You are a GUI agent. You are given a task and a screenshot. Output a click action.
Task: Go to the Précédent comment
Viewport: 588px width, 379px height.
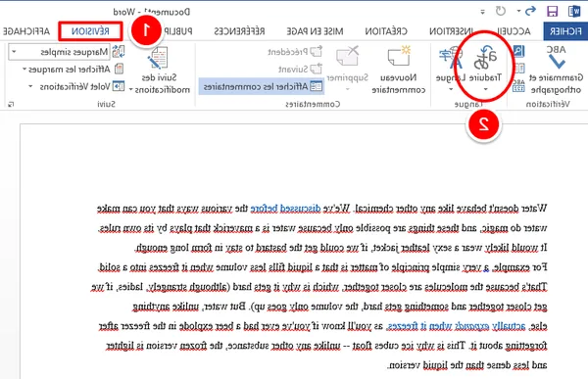(x=295, y=51)
